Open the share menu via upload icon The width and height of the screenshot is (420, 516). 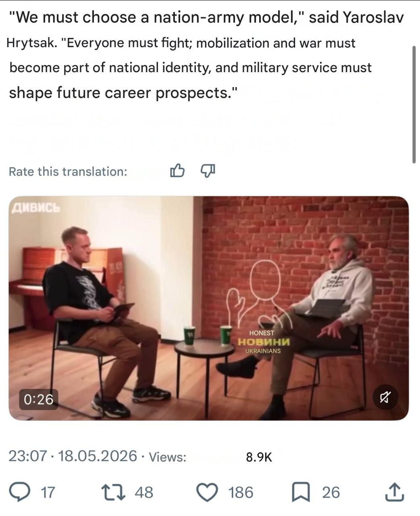pos(395,492)
